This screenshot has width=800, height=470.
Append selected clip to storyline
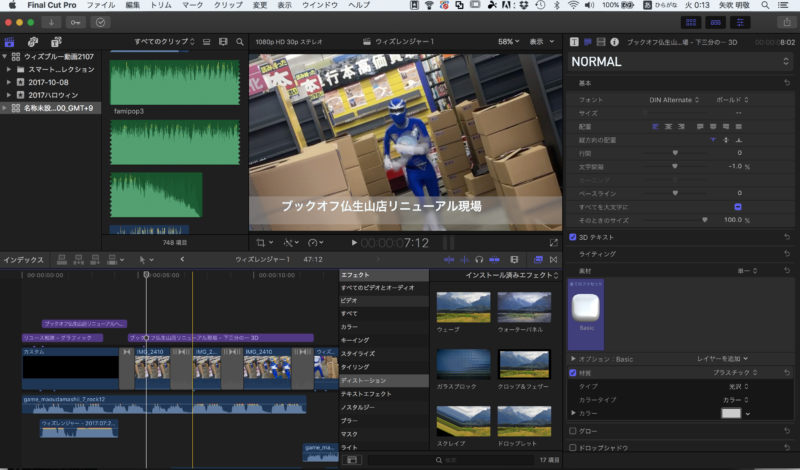click(95, 260)
